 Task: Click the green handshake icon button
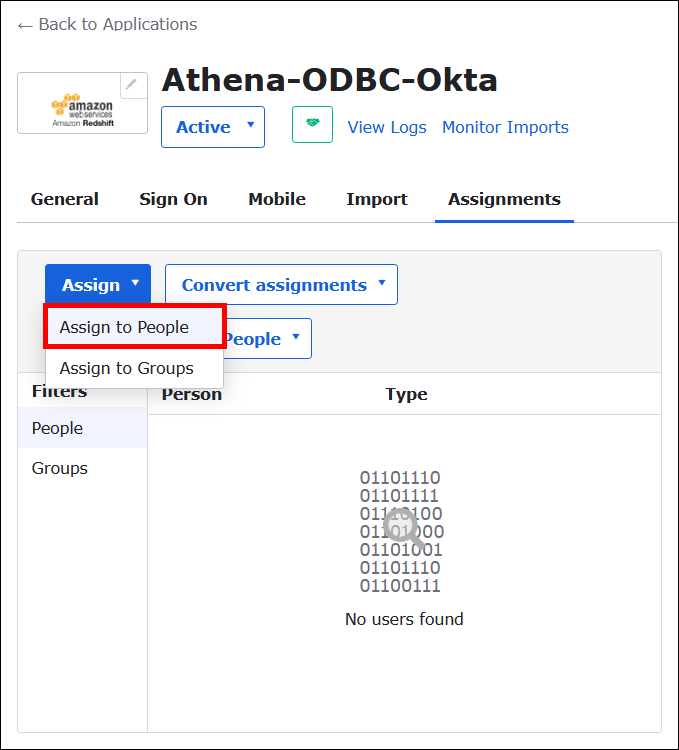(312, 126)
